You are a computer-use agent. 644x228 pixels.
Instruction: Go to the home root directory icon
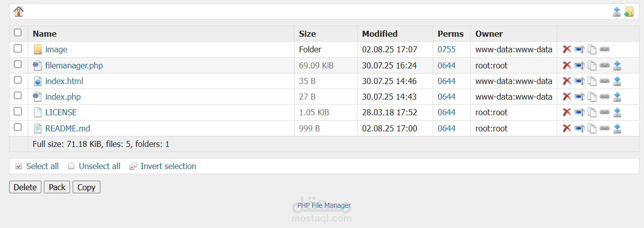coord(19,12)
